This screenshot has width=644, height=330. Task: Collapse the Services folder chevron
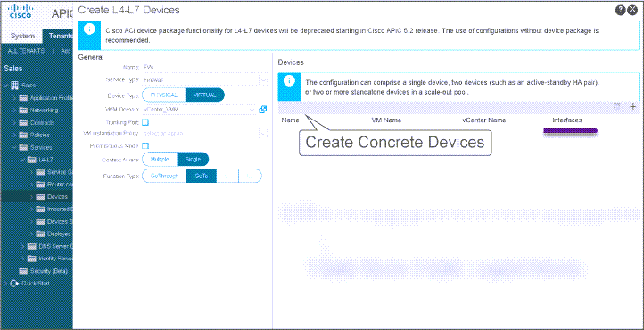(15, 147)
